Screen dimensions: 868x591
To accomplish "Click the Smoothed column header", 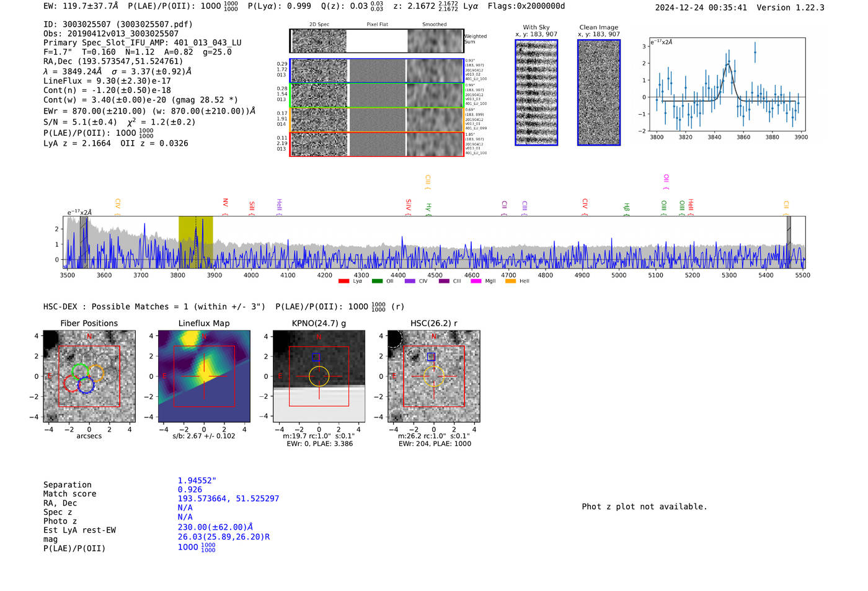I will (x=434, y=24).
